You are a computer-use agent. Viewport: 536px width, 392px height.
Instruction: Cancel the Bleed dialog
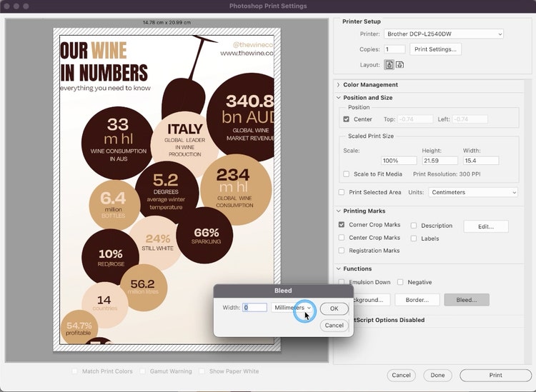tap(334, 325)
